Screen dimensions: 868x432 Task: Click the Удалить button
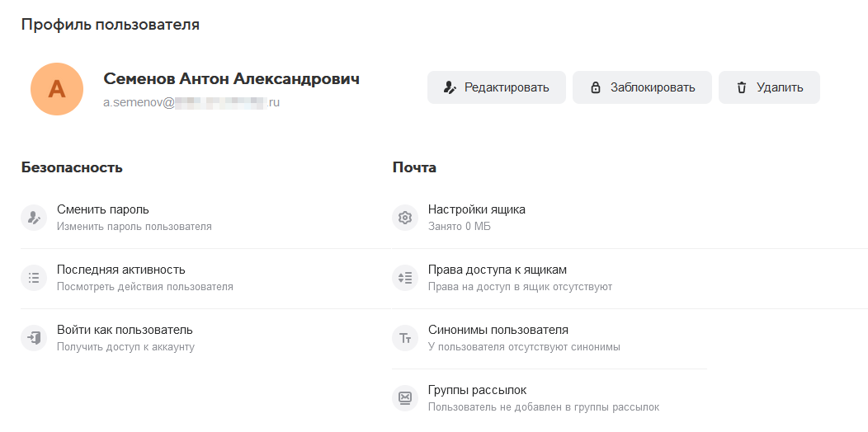pyautogui.click(x=768, y=87)
